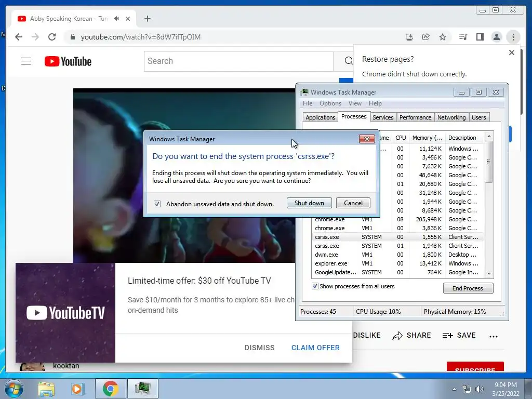Click process list scroll down arrow
The image size is (532, 399).
point(489,273)
